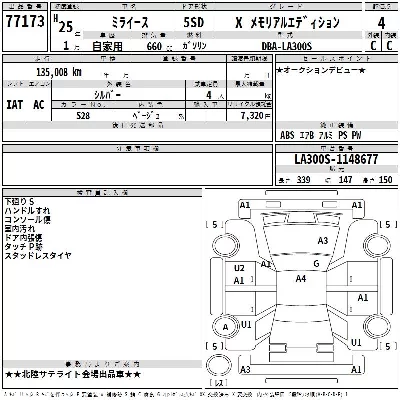Select the note 室内汚れ
Image resolution: width=400 pixels, height=400 pixels.
(x=20, y=229)
